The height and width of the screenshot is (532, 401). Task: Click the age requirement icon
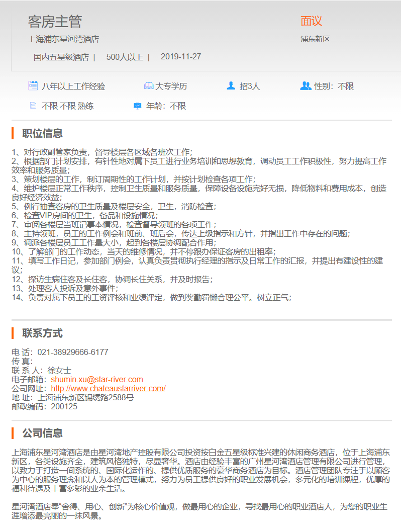137,106
